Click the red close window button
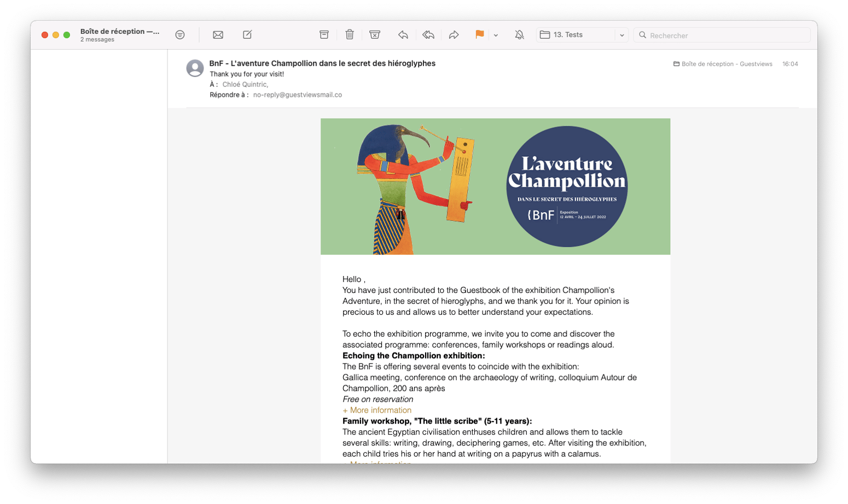Screen dimensions: 848x504 [45, 35]
